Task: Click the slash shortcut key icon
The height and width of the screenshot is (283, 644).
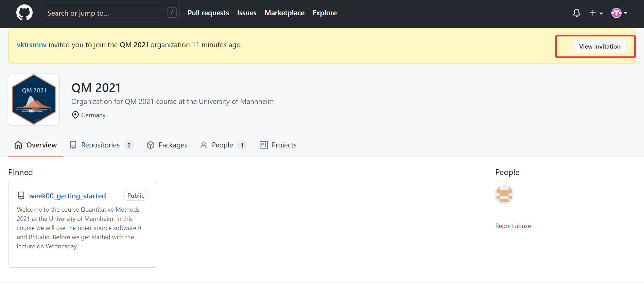Action: pyautogui.click(x=172, y=13)
